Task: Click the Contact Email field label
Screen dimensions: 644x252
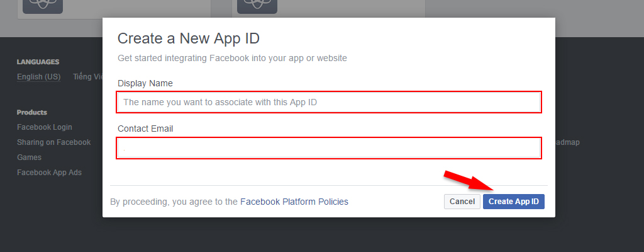Action: pos(145,129)
